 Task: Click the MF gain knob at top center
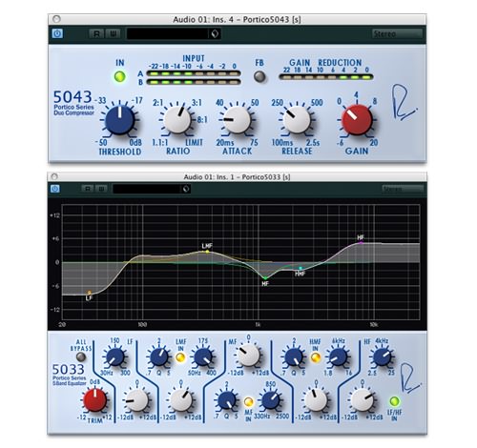pos(248,356)
